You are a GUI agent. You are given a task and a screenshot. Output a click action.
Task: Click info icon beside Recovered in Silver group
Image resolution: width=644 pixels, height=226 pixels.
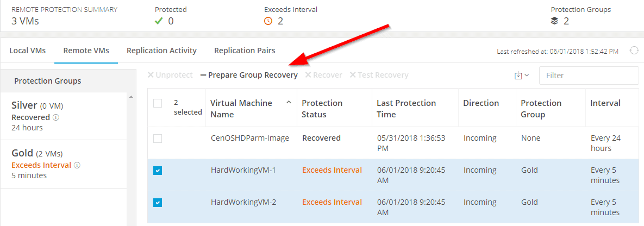pyautogui.click(x=56, y=117)
